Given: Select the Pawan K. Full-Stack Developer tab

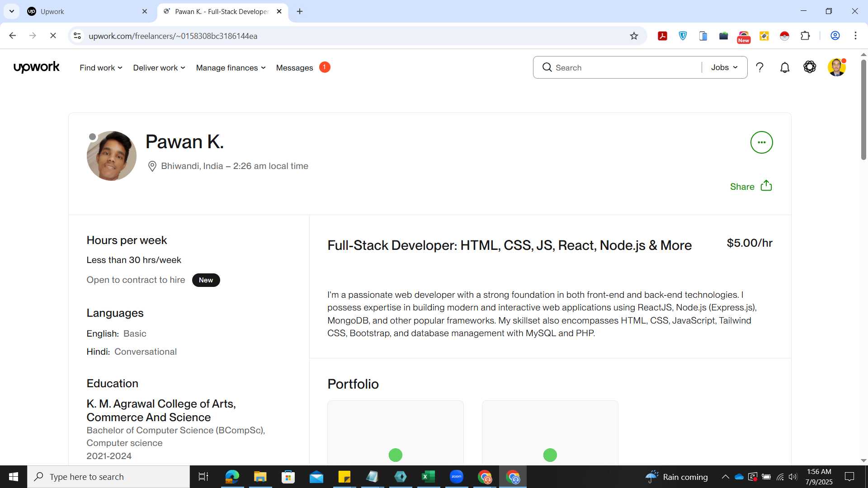Looking at the screenshot, I should 222,11.
